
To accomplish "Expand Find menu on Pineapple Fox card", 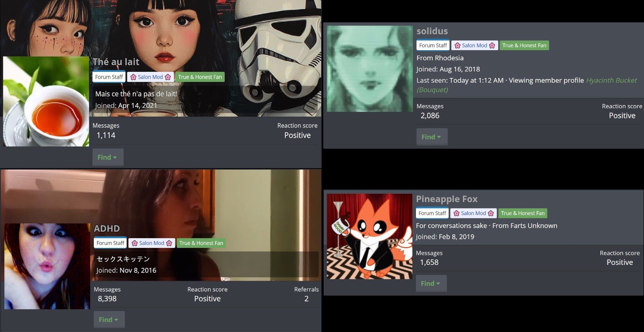I will (x=431, y=284).
